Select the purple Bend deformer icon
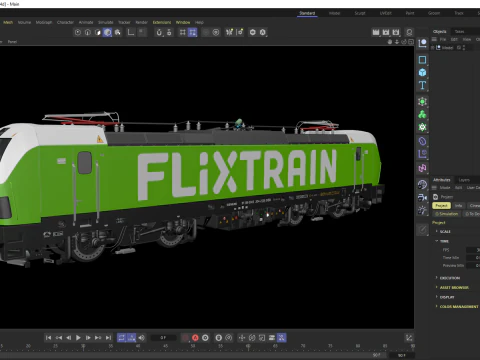The height and width of the screenshot is (360, 480). point(422,141)
